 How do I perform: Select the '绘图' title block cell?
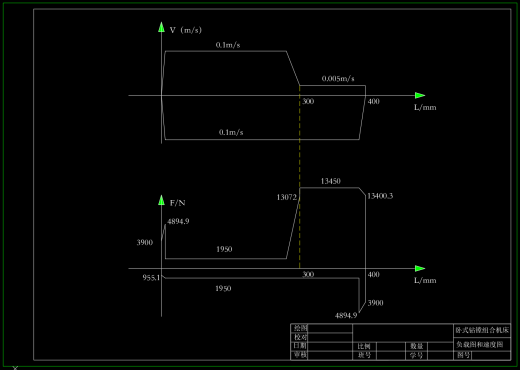click(300, 328)
